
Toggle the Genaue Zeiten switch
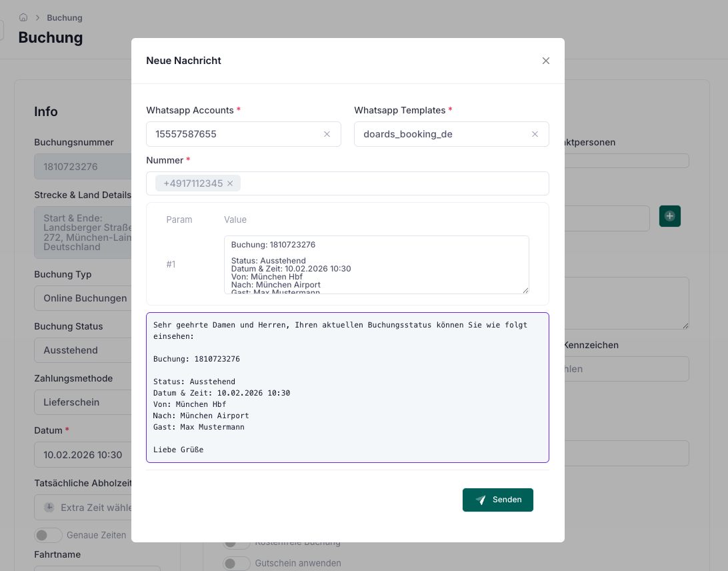pos(48,535)
